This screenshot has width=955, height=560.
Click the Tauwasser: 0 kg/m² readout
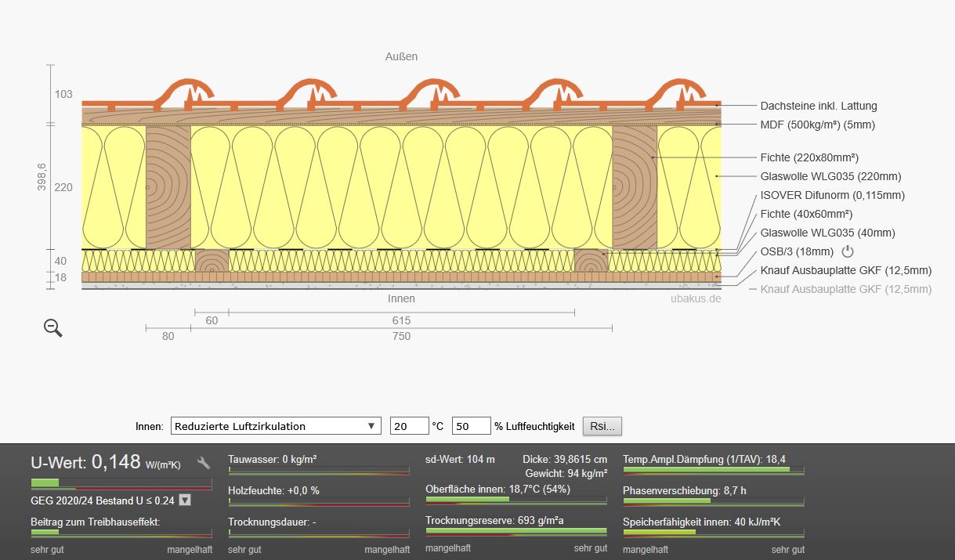pyautogui.click(x=272, y=460)
